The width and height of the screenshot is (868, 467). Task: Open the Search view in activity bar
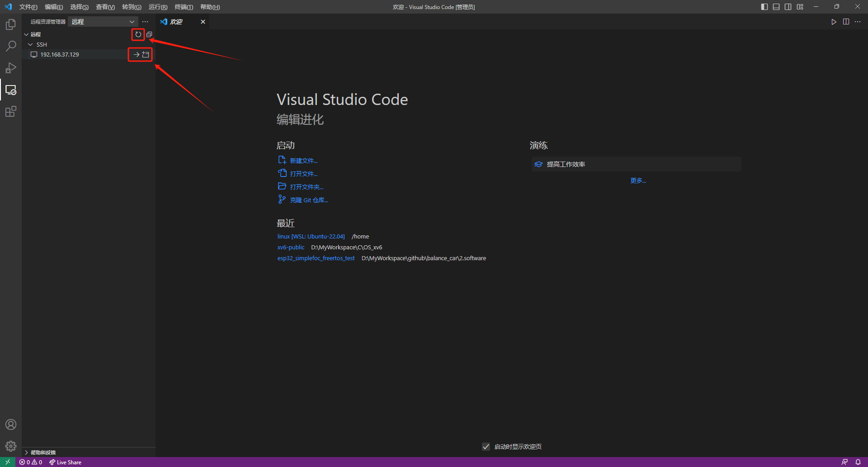tap(11, 46)
